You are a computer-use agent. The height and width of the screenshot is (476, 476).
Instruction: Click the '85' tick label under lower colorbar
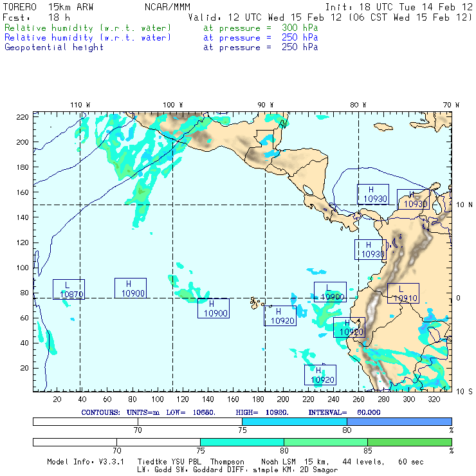(x=367, y=450)
